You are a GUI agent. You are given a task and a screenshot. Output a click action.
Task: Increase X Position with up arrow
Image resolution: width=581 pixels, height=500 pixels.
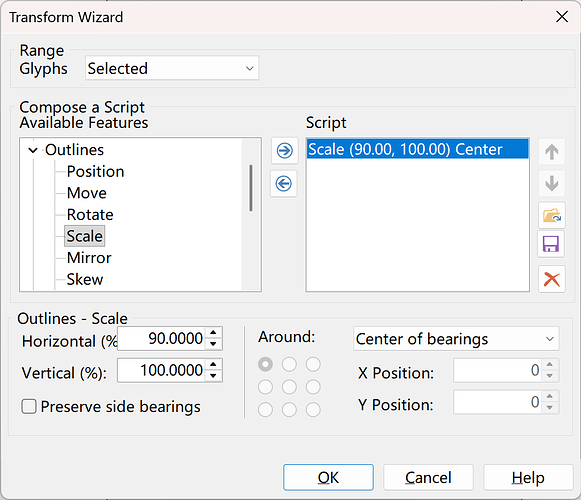pyautogui.click(x=550, y=365)
